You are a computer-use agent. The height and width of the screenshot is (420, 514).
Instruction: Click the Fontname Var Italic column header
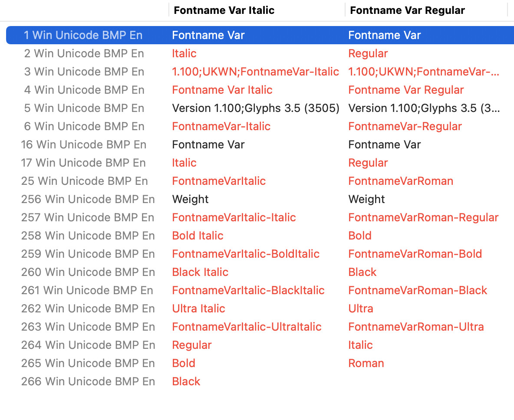pos(224,10)
